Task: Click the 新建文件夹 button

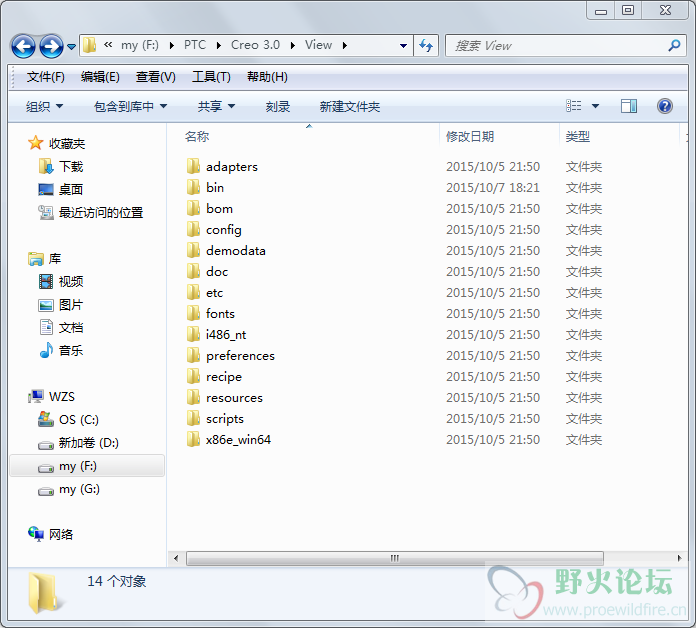Action: point(350,107)
